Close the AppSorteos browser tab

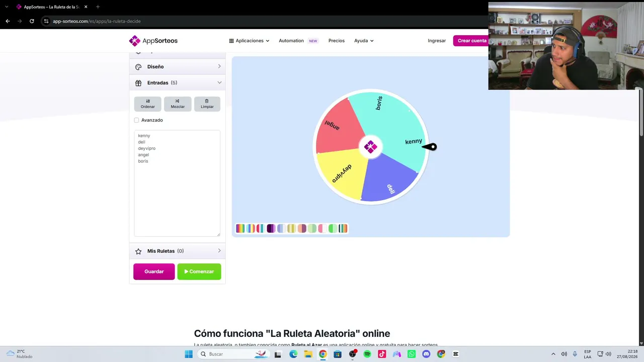pyautogui.click(x=86, y=7)
